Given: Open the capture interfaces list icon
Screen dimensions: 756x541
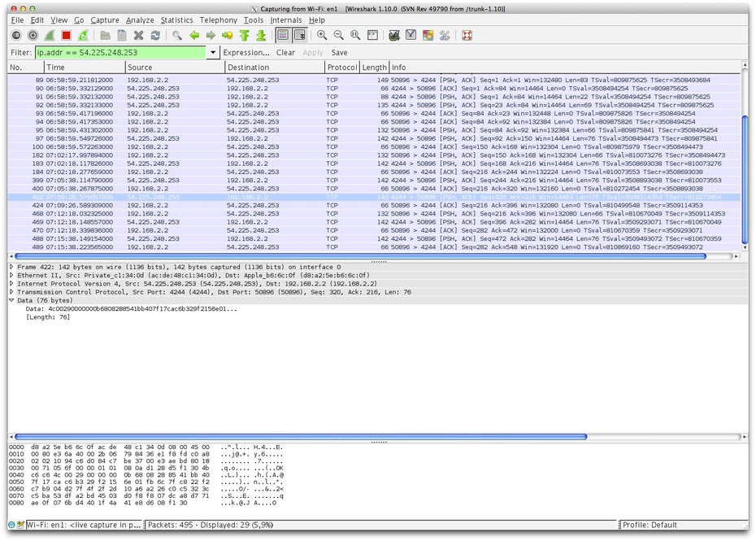Looking at the screenshot, I should [16, 35].
